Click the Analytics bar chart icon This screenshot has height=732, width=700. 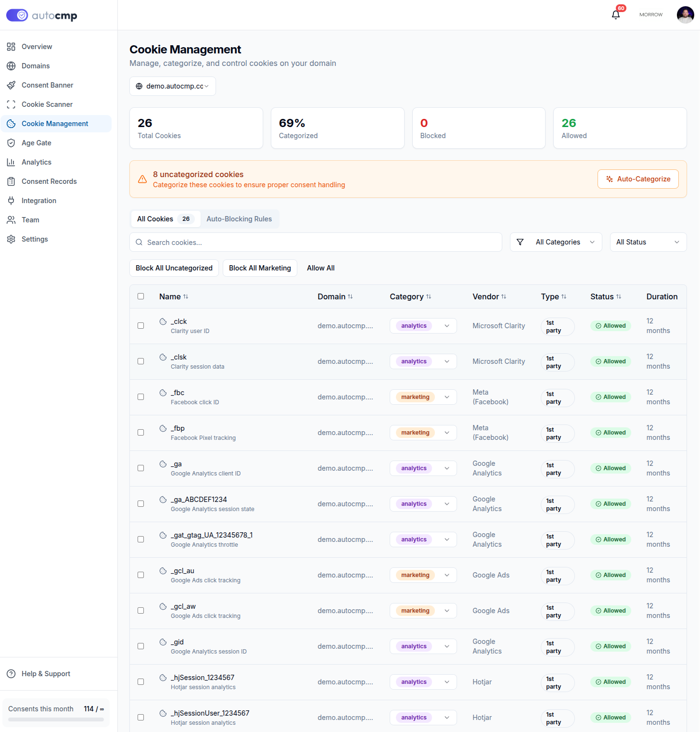coord(11,162)
